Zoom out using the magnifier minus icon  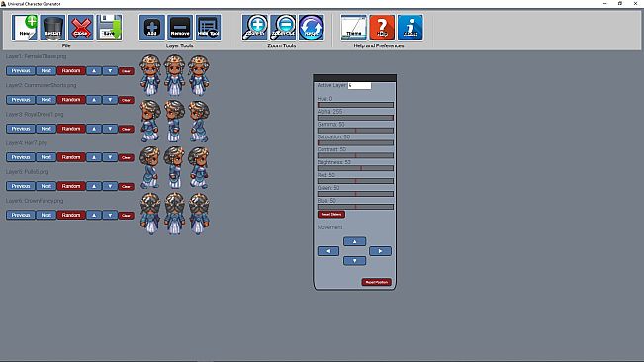[x=283, y=27]
